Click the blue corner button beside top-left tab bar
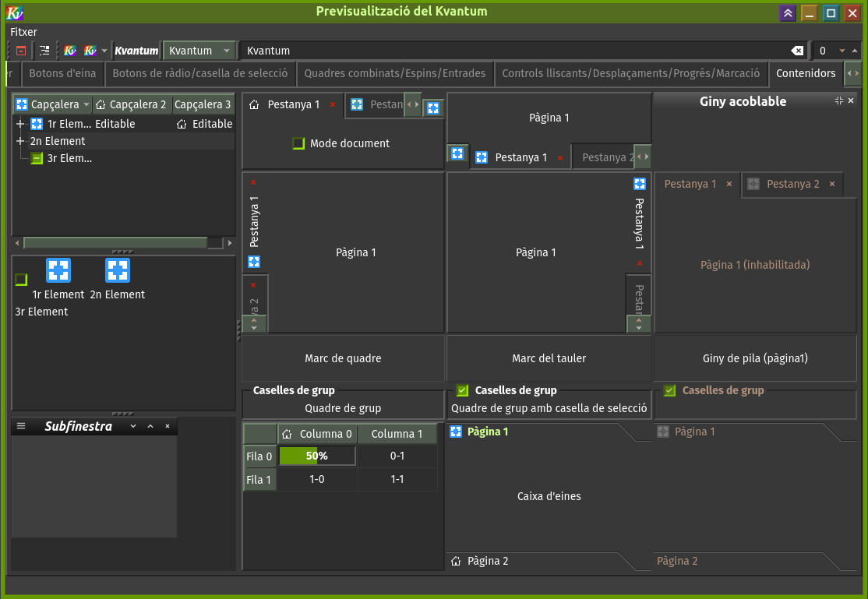868x599 pixels. 433,108
